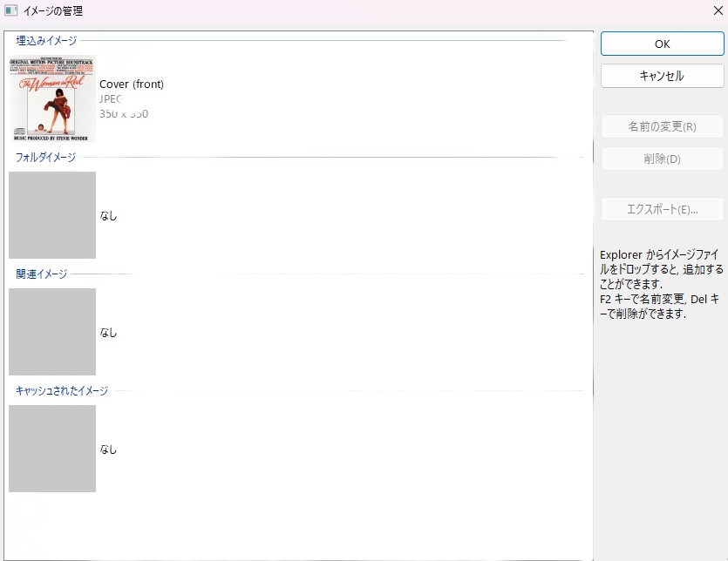
Task: Click the なし label under フォルダイメージ
Action: [x=108, y=216]
